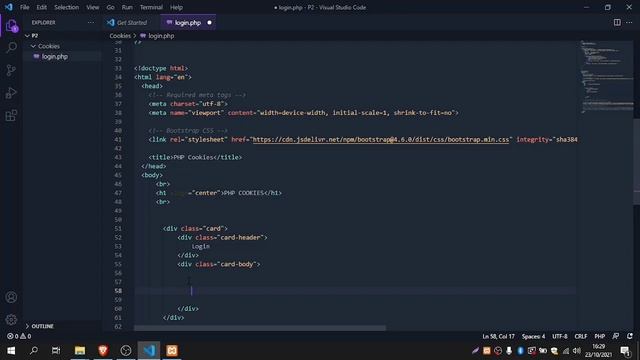Switch to Visual Studio Code taskbar icon

point(149,351)
